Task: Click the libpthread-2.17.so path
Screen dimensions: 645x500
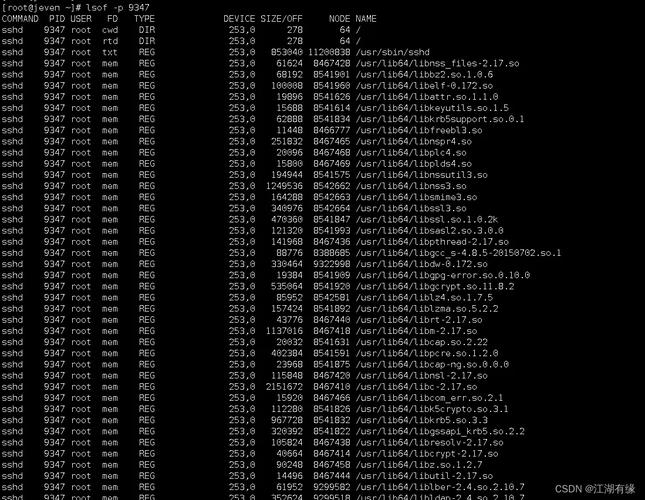Action: point(432,242)
